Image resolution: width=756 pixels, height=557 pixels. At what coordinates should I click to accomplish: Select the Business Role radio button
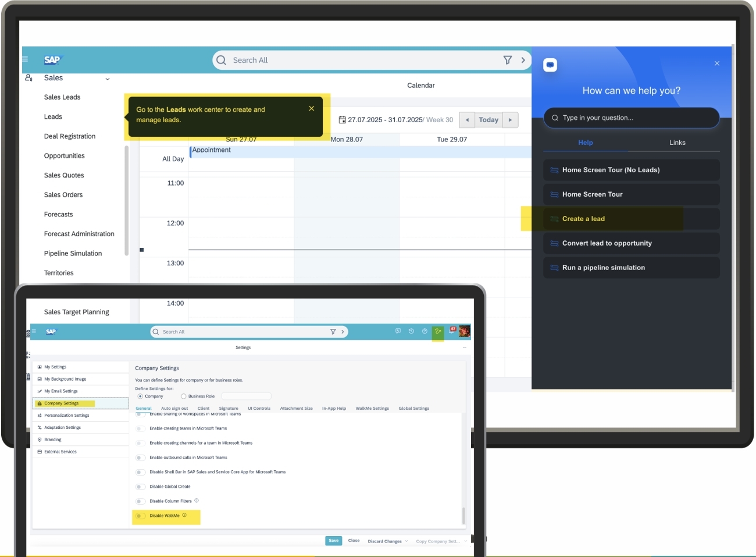[x=184, y=396]
